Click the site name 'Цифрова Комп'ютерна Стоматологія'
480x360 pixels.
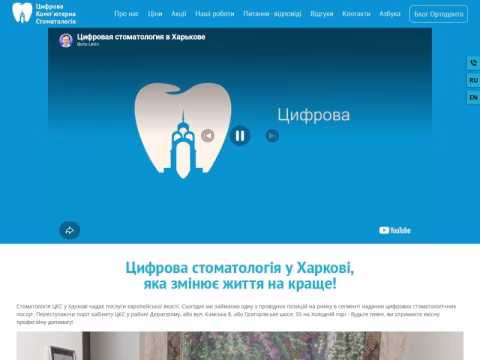coord(56,14)
